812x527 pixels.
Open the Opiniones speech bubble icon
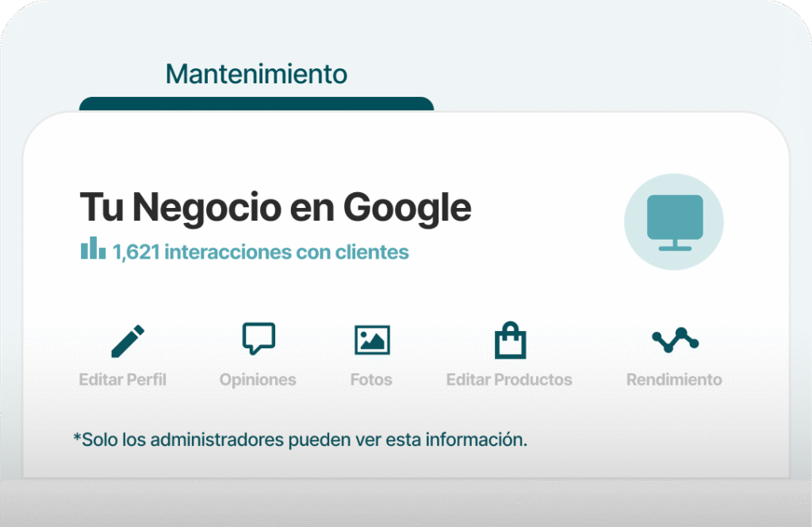pos(258,338)
